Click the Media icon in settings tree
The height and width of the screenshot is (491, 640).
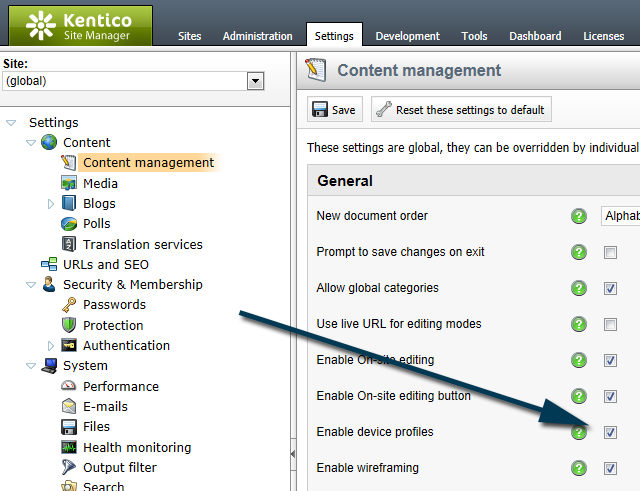[x=69, y=183]
